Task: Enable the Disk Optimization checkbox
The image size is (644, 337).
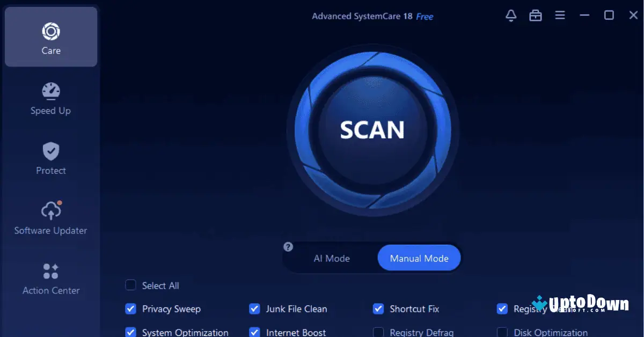Action: coord(502,333)
